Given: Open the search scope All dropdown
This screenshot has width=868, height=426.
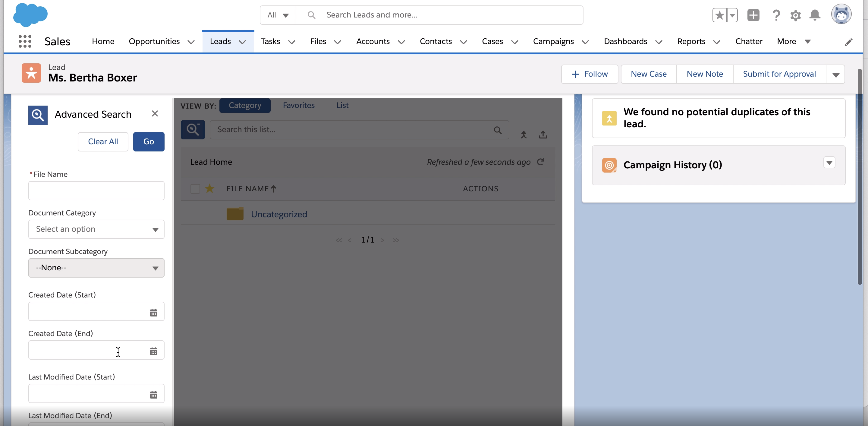Looking at the screenshot, I should (277, 15).
